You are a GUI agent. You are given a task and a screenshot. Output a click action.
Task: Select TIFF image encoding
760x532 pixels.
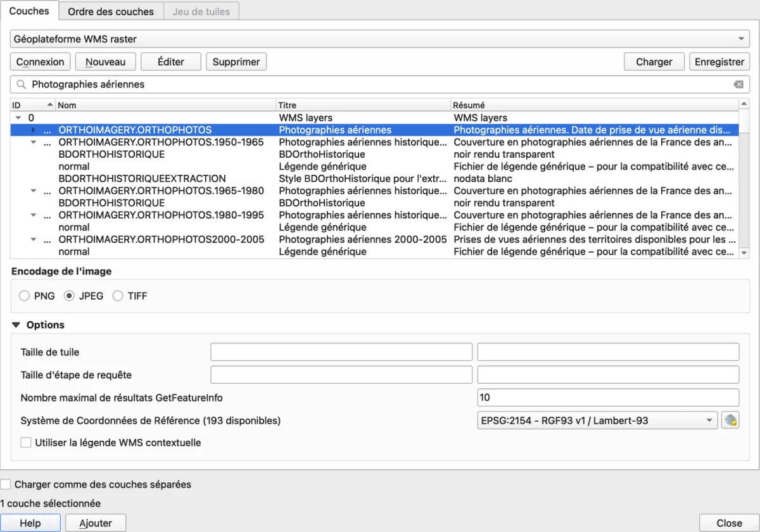[118, 296]
